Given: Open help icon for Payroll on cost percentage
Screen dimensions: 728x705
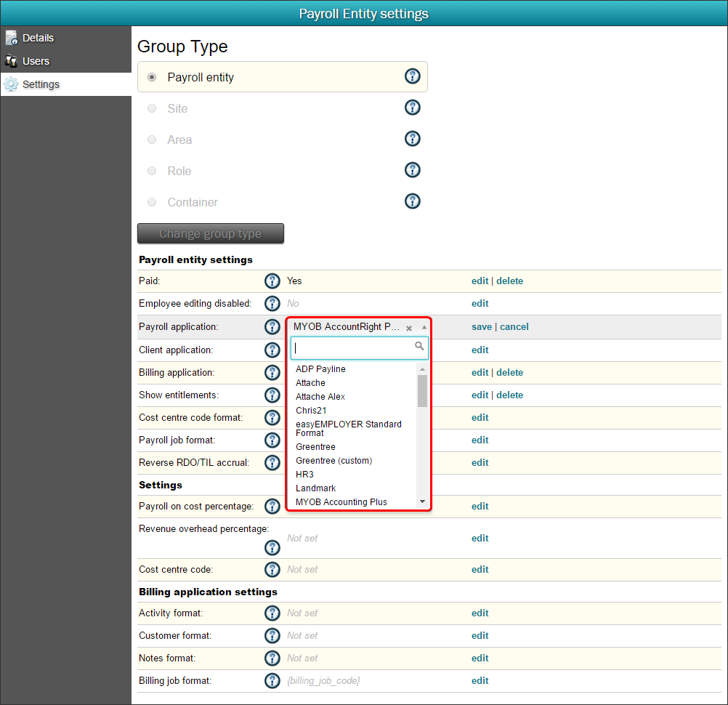Looking at the screenshot, I should pos(272,507).
